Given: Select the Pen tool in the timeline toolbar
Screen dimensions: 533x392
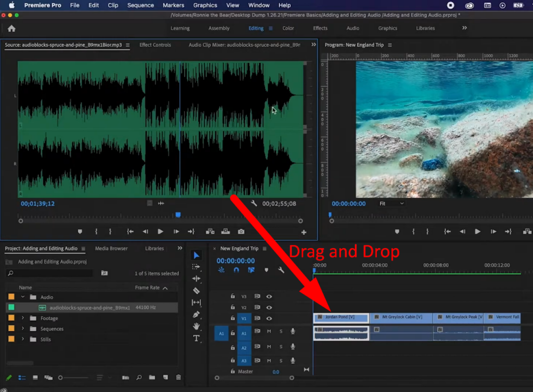Looking at the screenshot, I should 196,313.
